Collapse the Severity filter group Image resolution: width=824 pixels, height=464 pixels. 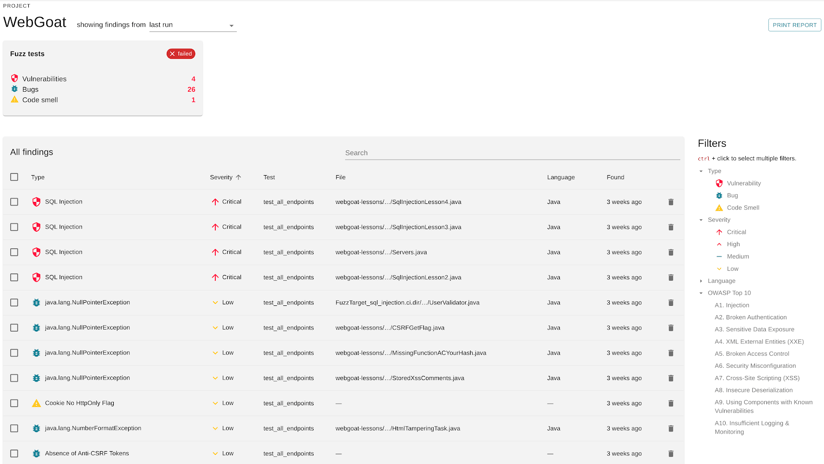click(x=701, y=220)
